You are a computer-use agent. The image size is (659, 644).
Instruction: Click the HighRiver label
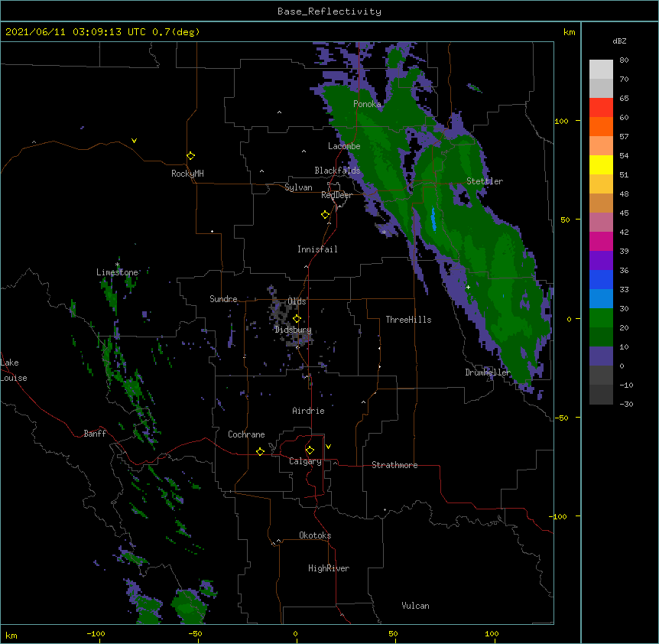pos(329,568)
